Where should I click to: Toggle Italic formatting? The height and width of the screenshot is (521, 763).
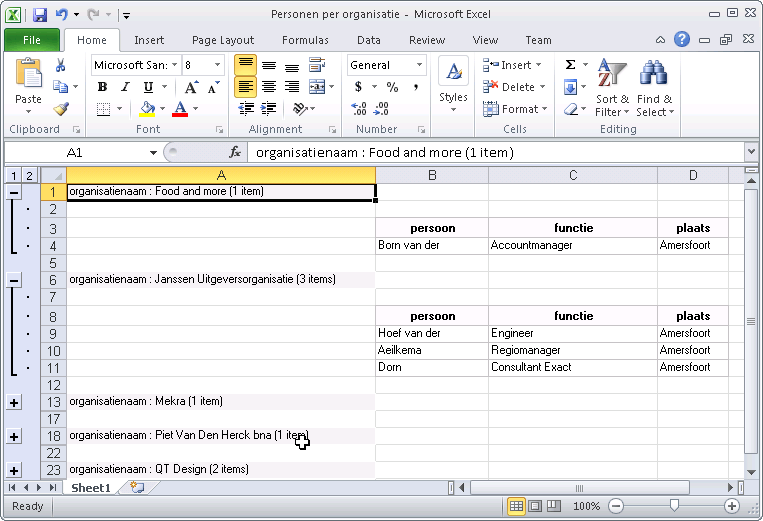(x=125, y=87)
